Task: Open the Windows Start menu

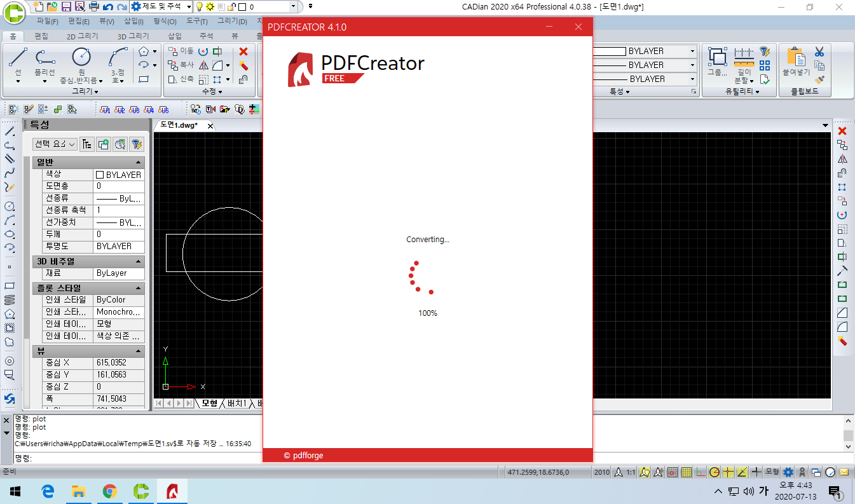Action: tap(15, 491)
